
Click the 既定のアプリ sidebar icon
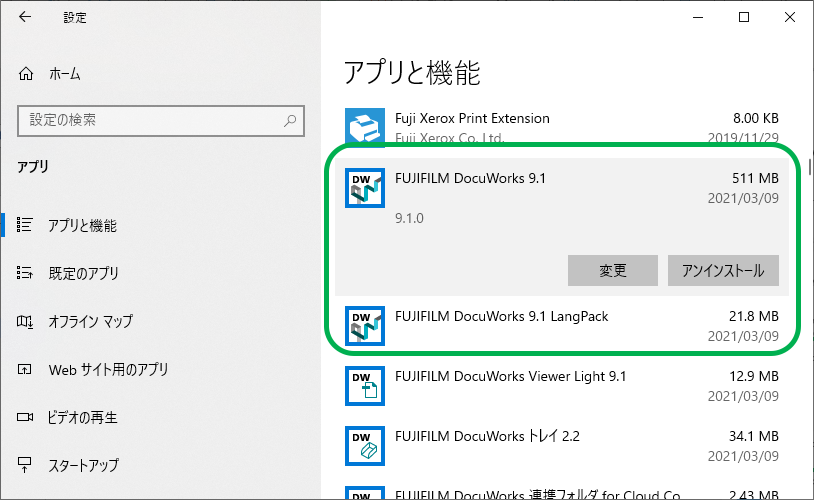pos(24,273)
